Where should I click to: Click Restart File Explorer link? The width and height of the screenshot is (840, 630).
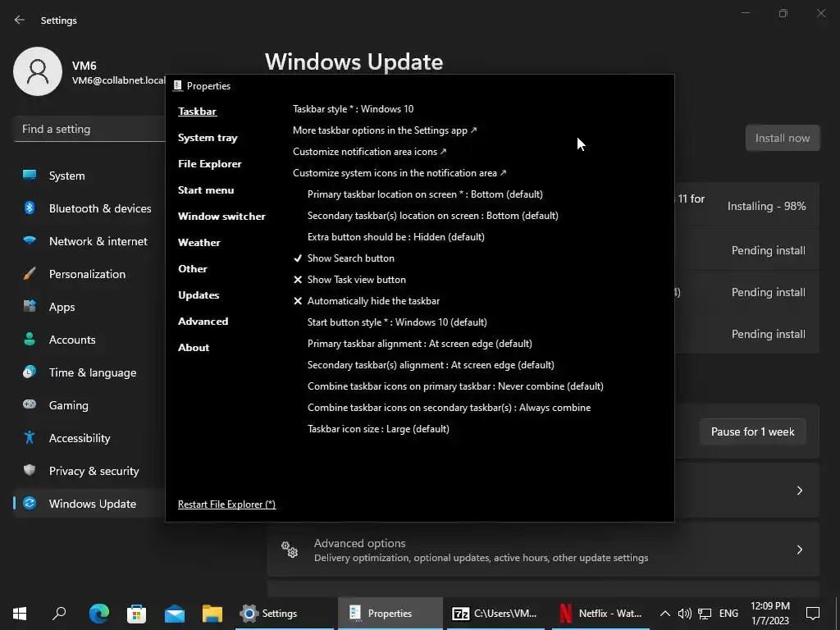[x=226, y=504]
